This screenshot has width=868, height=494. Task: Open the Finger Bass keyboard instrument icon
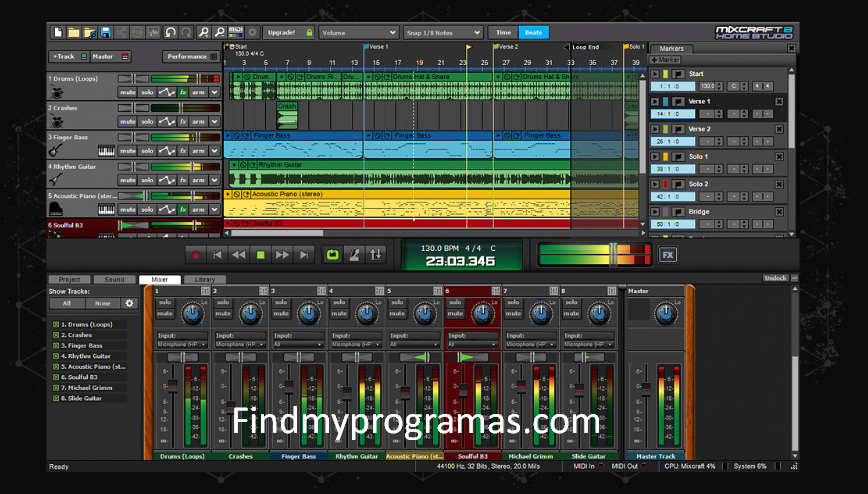point(106,151)
